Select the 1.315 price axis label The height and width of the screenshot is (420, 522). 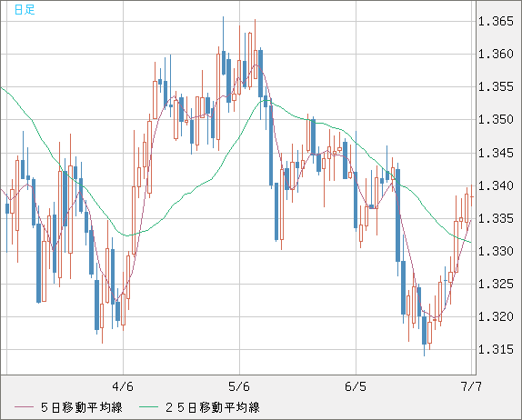[496, 349]
